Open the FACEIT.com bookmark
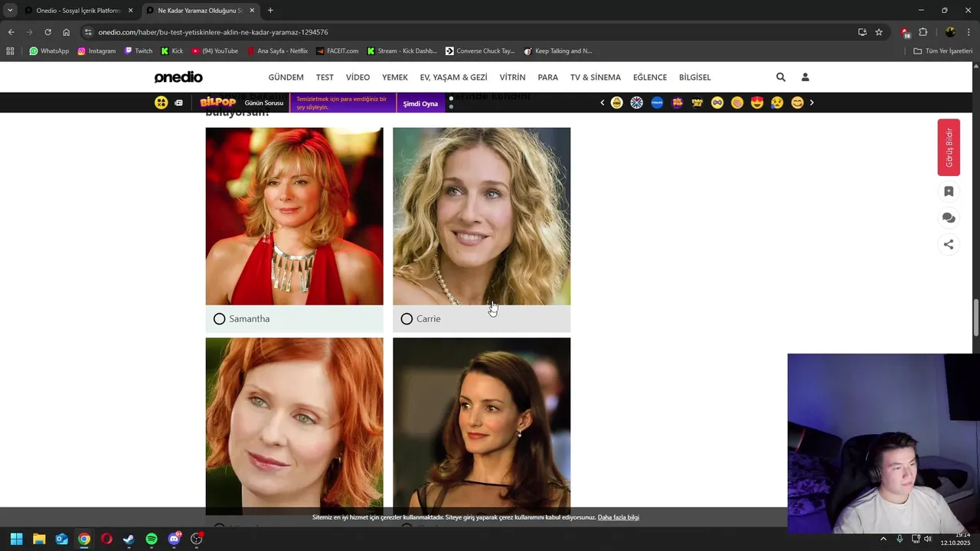980x551 pixels. 337,51
